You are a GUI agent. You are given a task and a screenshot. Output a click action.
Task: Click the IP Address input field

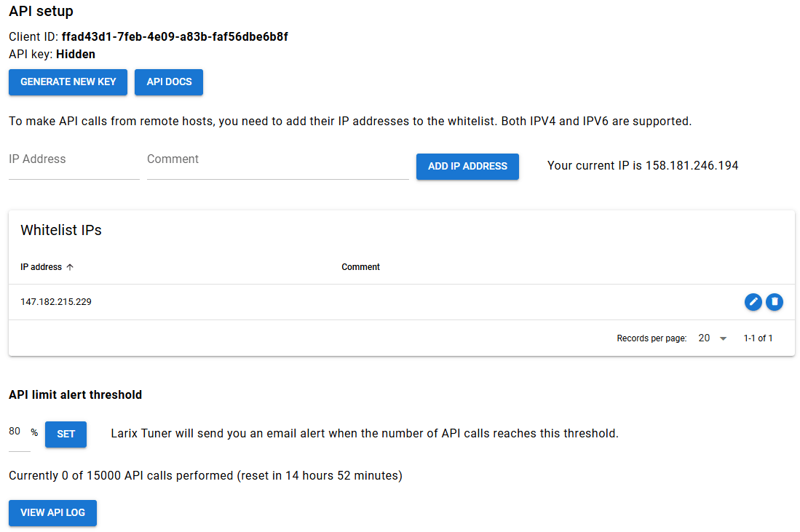[73, 159]
